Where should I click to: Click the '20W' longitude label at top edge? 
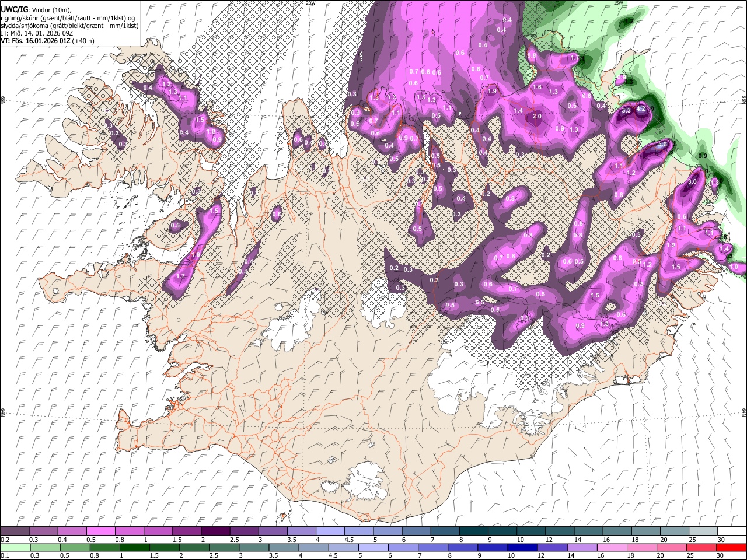[x=310, y=3]
